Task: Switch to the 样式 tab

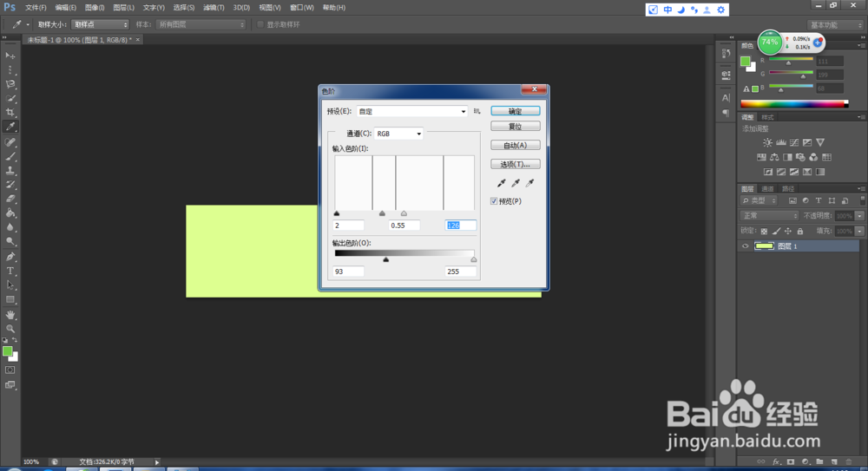Action: pos(768,117)
